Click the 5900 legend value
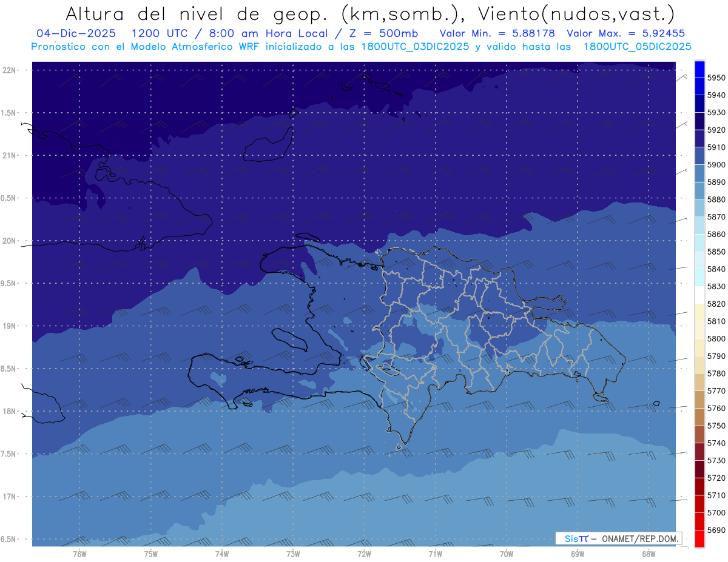 click(x=716, y=164)
